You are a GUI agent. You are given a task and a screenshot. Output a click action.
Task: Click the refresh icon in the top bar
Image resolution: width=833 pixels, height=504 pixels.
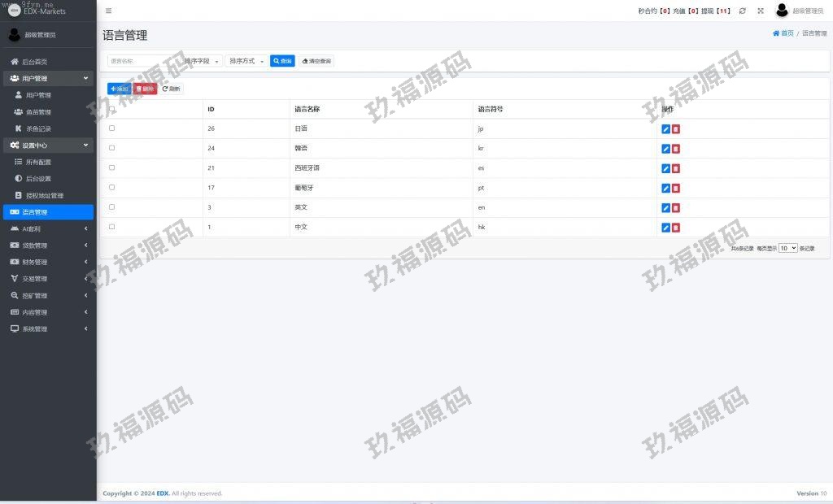(743, 11)
